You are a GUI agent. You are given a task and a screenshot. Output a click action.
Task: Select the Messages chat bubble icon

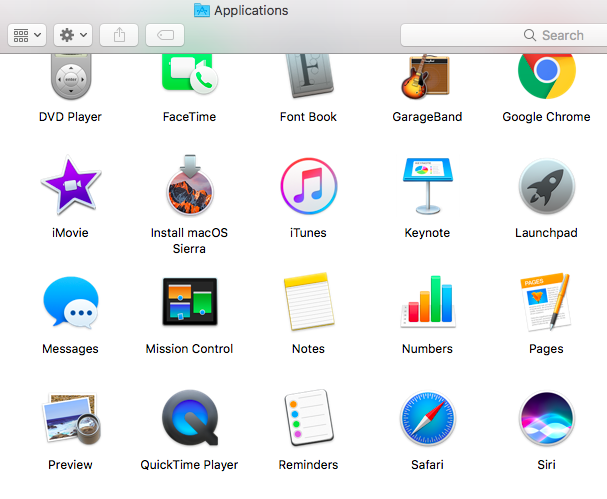point(70,304)
